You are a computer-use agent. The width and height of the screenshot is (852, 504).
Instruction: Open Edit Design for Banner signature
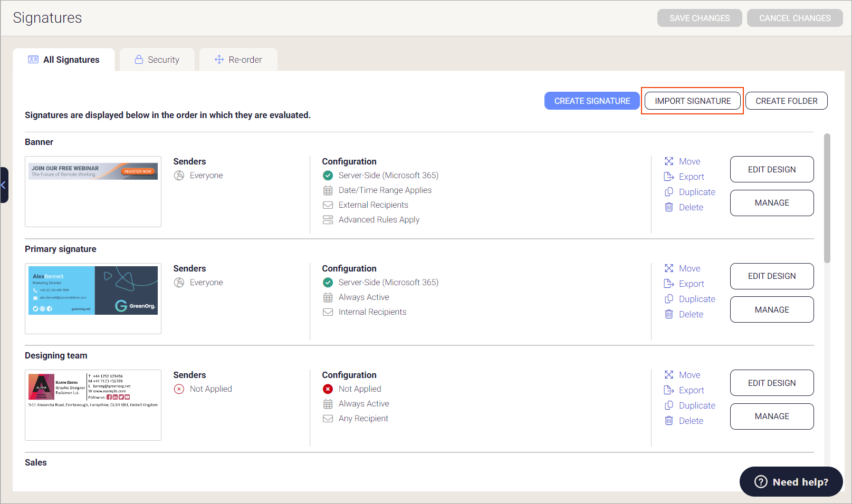(x=771, y=169)
